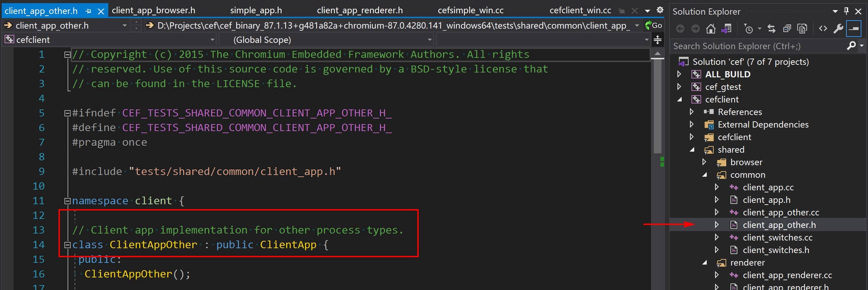The width and height of the screenshot is (868, 290).
Task: Open Properties using the wrench icon
Action: click(x=838, y=29)
